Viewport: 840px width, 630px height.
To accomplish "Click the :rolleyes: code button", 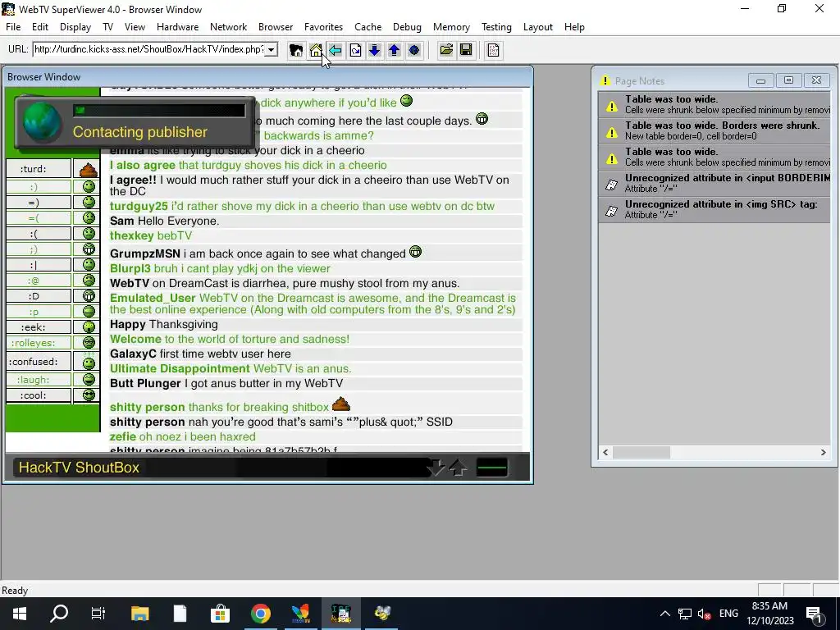I will tap(39, 342).
